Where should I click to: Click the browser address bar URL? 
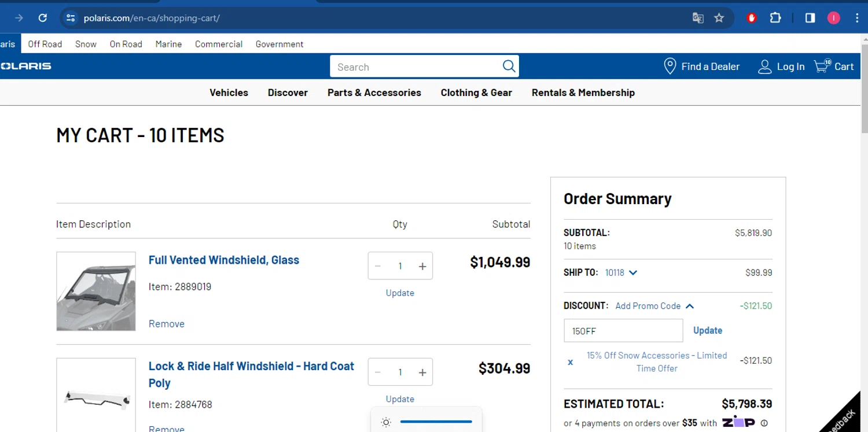152,18
